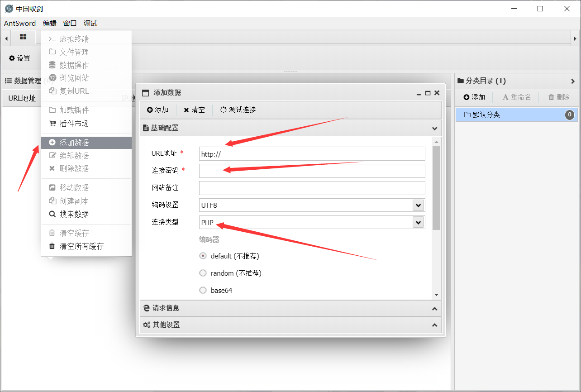Choose 编辑数据 in the context menu
The width and height of the screenshot is (581, 392).
click(86, 156)
